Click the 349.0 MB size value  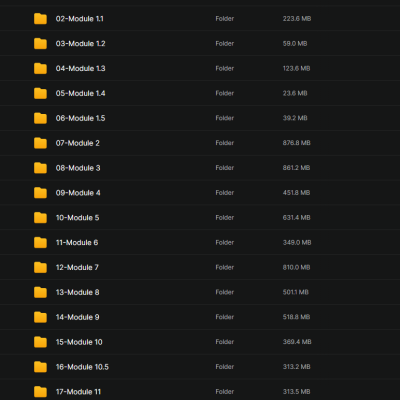click(x=297, y=242)
